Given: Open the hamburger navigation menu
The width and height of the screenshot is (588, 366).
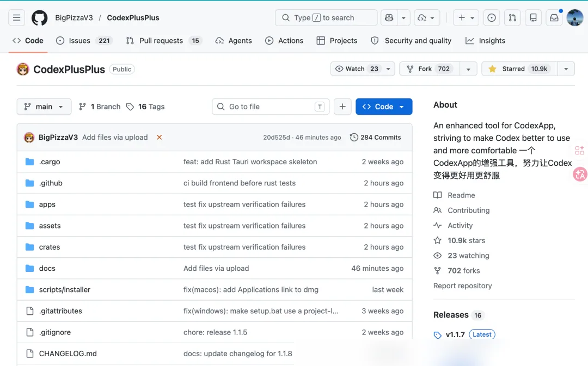Looking at the screenshot, I should [x=16, y=17].
